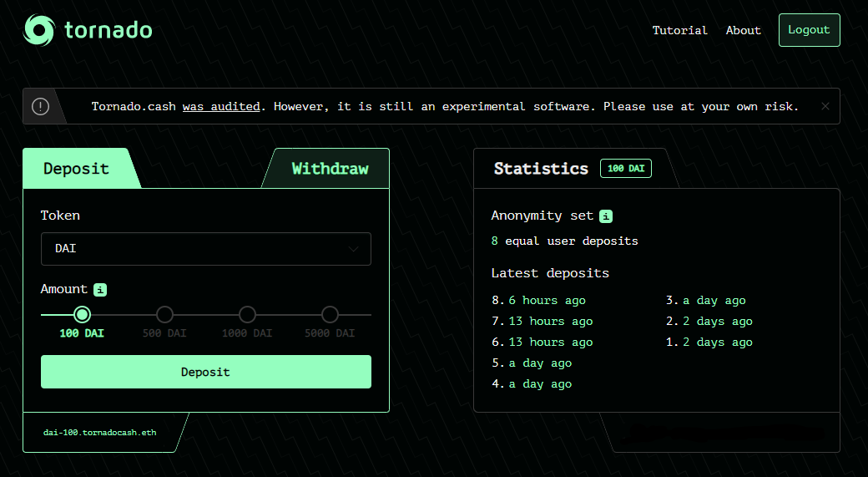Viewport: 868px width, 477px height.
Task: Open the About page
Action: [x=744, y=30]
